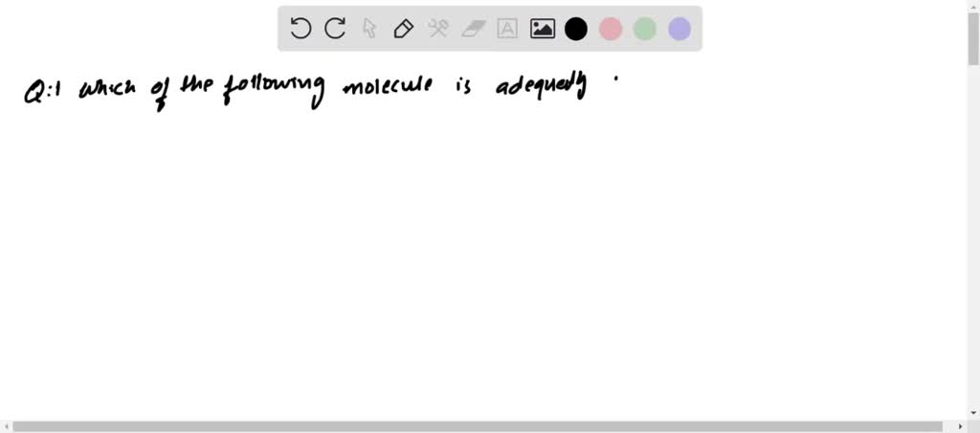This screenshot has width=980, height=433.
Task: Click the redo arrow icon
Action: coord(336,29)
